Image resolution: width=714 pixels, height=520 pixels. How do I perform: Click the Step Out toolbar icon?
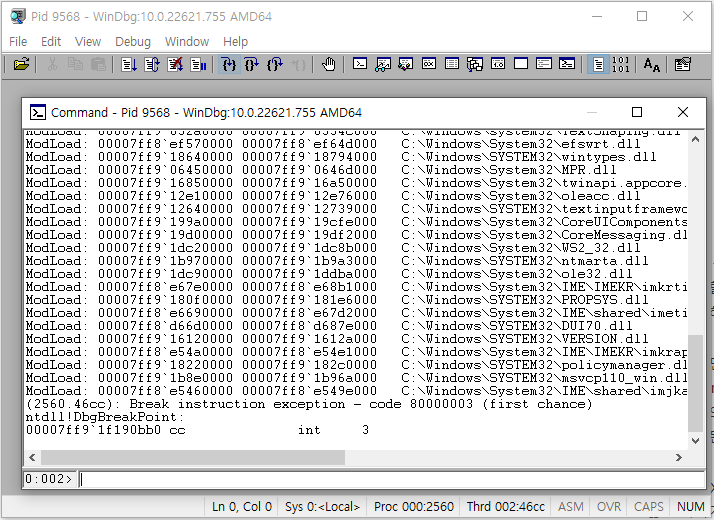[275, 65]
